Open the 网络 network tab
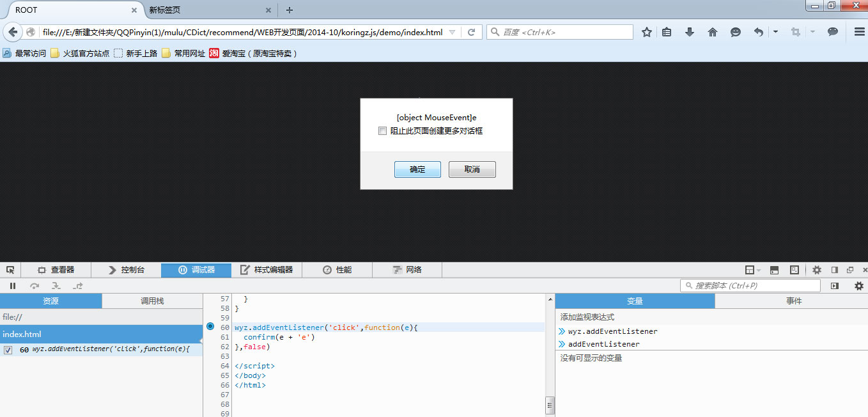Image resolution: width=868 pixels, height=417 pixels. coord(407,270)
